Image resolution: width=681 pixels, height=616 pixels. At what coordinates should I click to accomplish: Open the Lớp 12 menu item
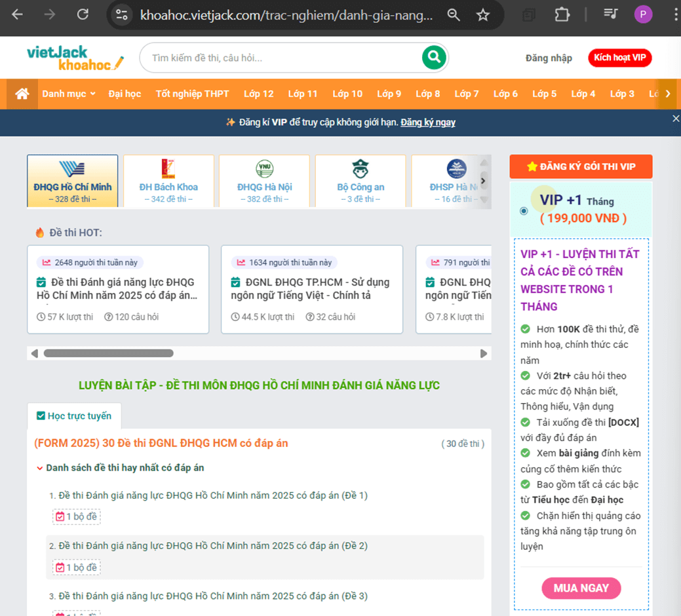coord(258,94)
